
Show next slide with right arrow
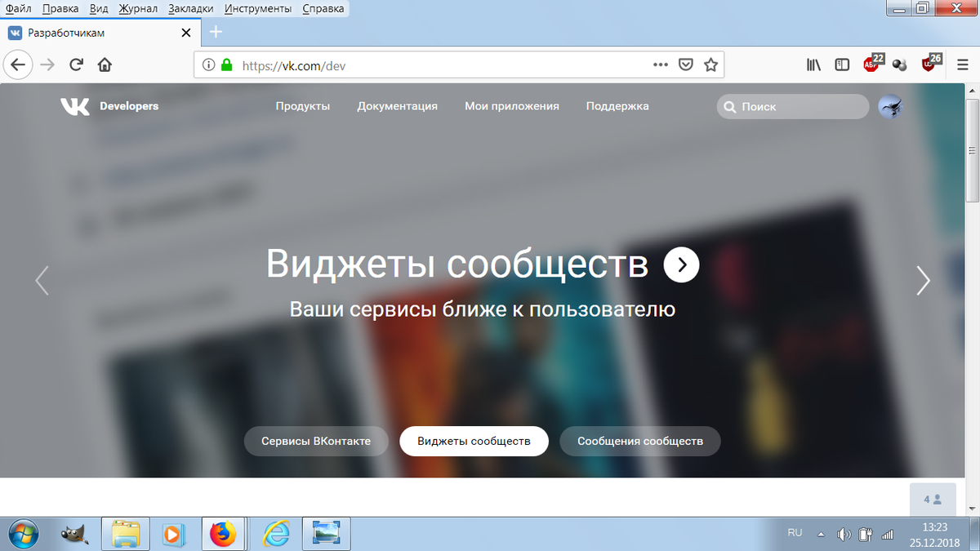pos(923,280)
